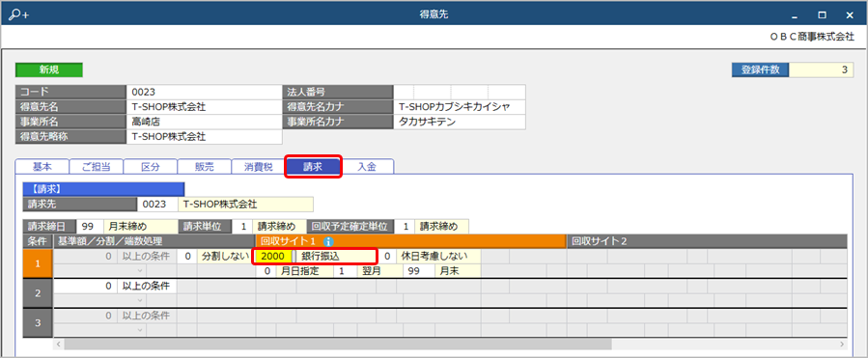The width and height of the screenshot is (868, 358).
Task: Click the 休日考慮しない cell
Action: point(438,256)
